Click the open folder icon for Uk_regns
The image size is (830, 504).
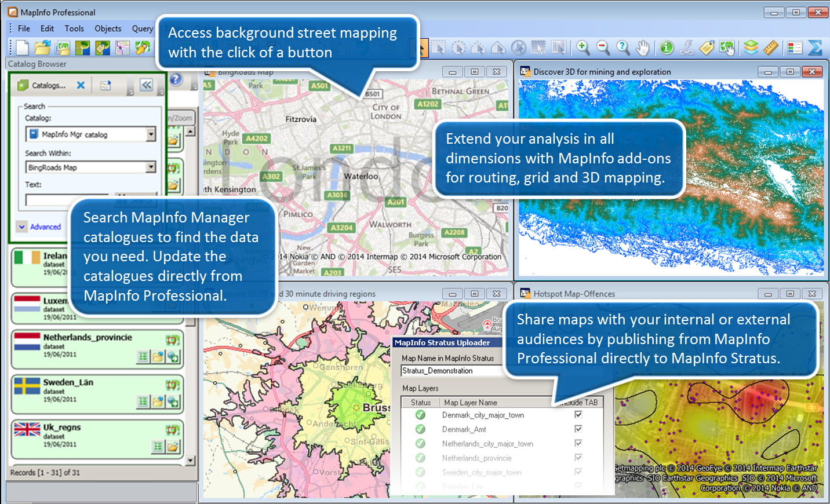click(x=173, y=447)
